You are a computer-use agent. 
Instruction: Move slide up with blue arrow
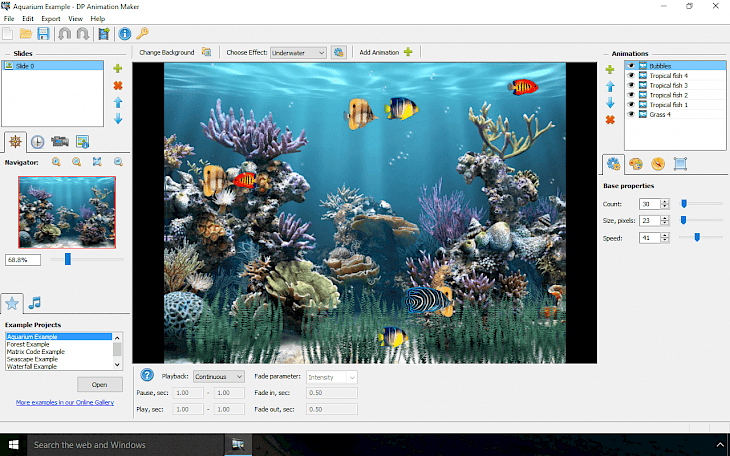point(118,102)
